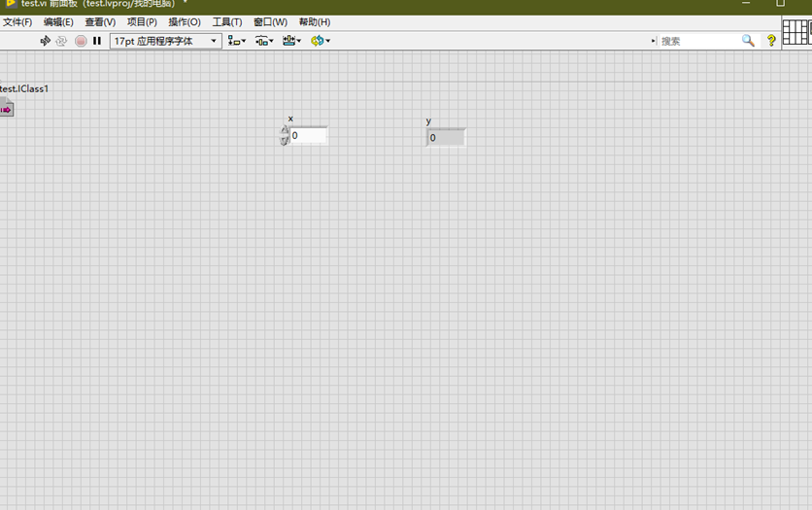The height and width of the screenshot is (510, 812).
Task: Open the Distribute Objects dropdown
Action: (x=264, y=41)
